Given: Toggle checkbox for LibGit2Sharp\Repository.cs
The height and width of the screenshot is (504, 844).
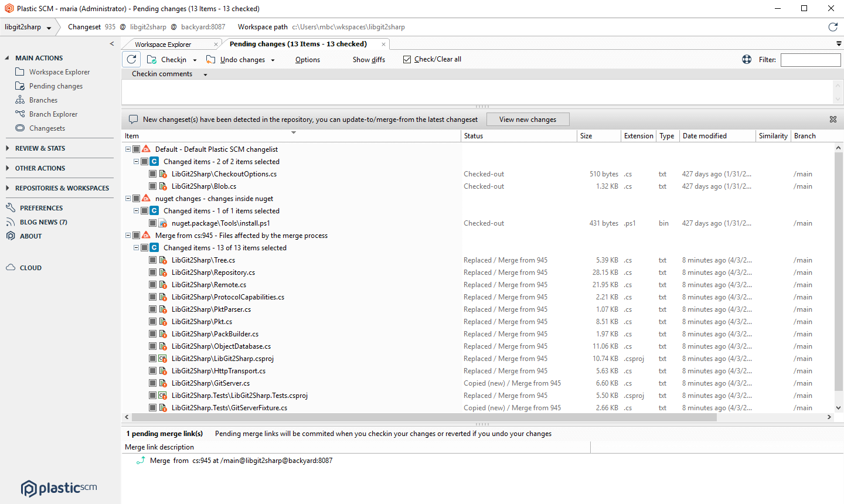Looking at the screenshot, I should (152, 273).
